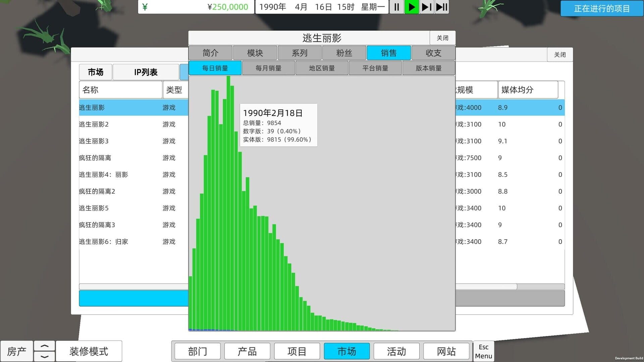Show 每月销量 chart
The height and width of the screenshot is (362, 644).
point(268,68)
